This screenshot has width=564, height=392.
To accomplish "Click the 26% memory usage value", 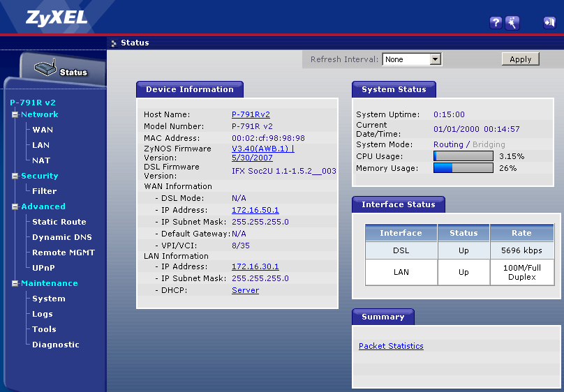I will click(x=508, y=168).
